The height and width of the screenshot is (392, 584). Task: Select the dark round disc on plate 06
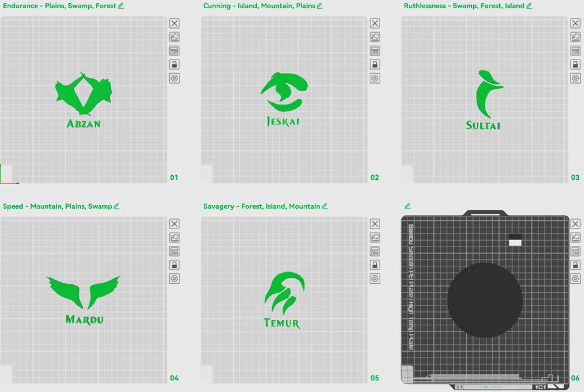pyautogui.click(x=485, y=300)
